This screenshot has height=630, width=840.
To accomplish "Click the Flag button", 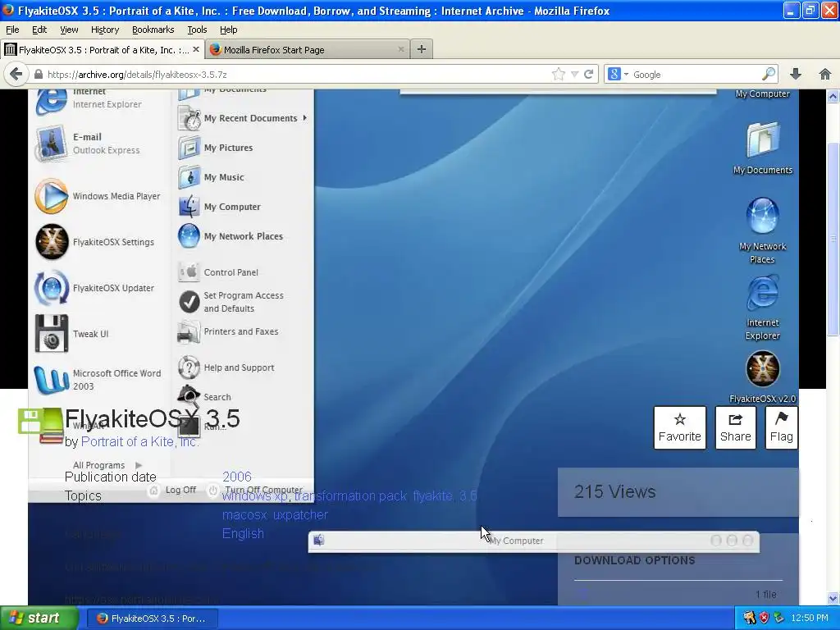I will (782, 427).
